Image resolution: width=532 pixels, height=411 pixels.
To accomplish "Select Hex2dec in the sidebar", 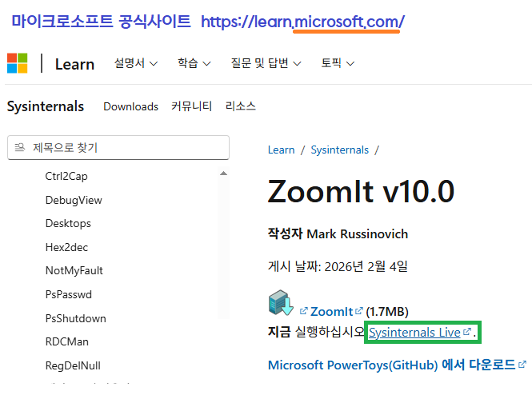I will (66, 247).
